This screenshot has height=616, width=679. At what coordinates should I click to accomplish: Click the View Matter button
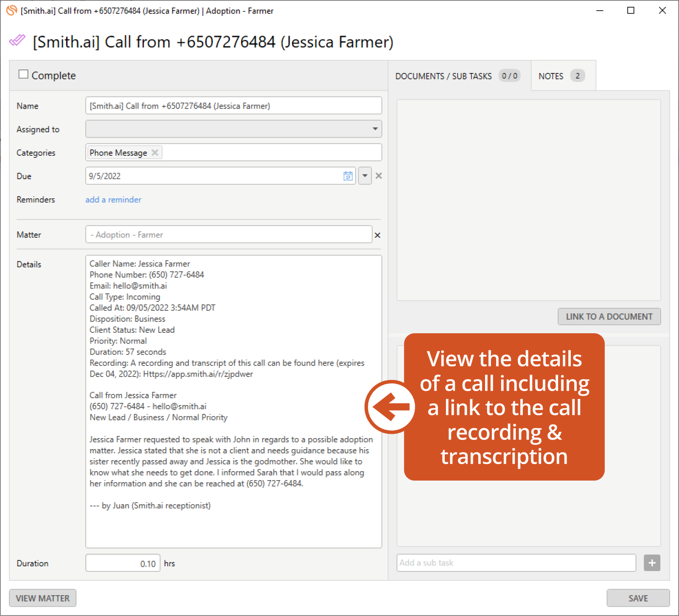(43, 598)
